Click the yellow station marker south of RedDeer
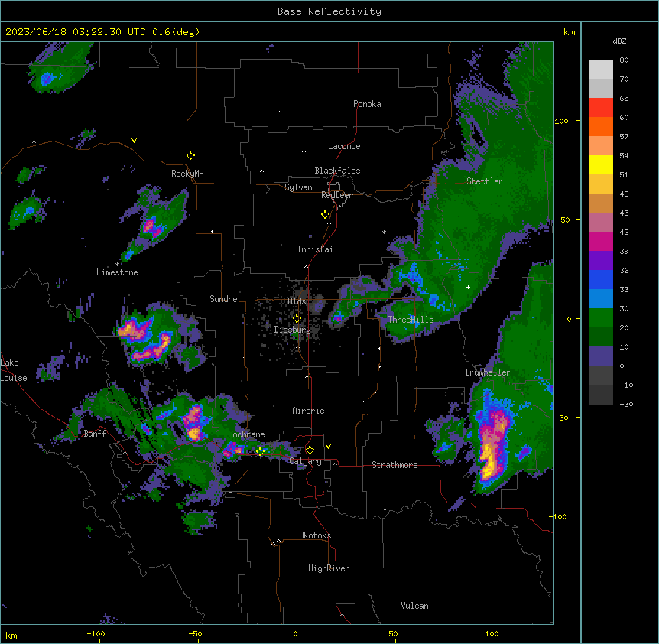659x644 pixels. 325,215
